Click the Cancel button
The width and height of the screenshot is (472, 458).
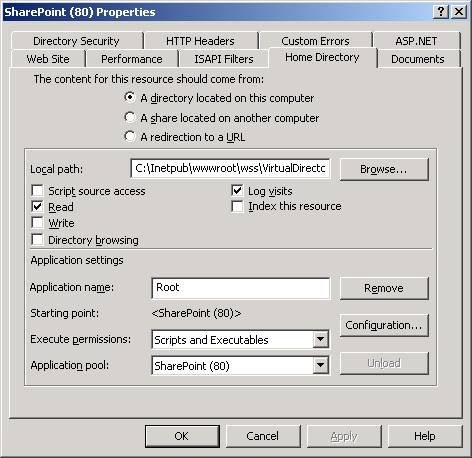pos(263,436)
